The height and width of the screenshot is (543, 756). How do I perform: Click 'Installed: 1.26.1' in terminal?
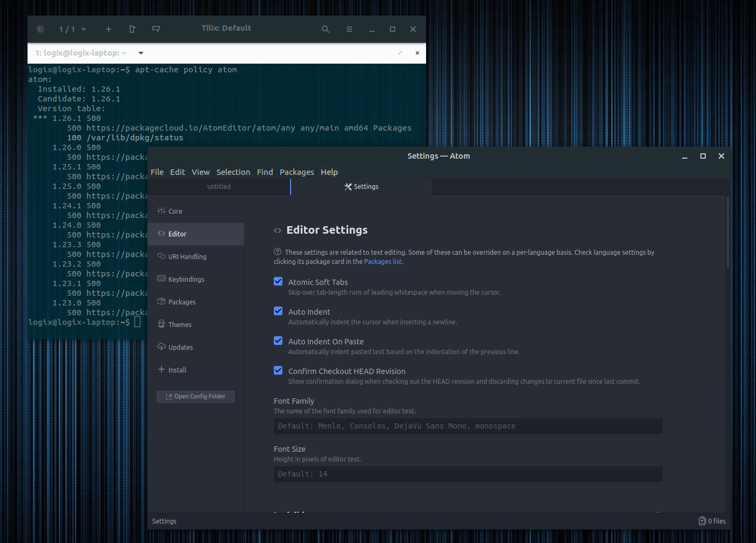point(79,89)
